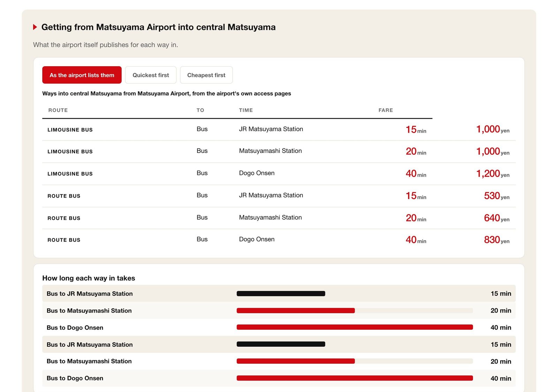Click the "Bus" cell in the 830 yen row
Image resolution: width=558 pixels, height=392 pixels.
click(x=202, y=239)
